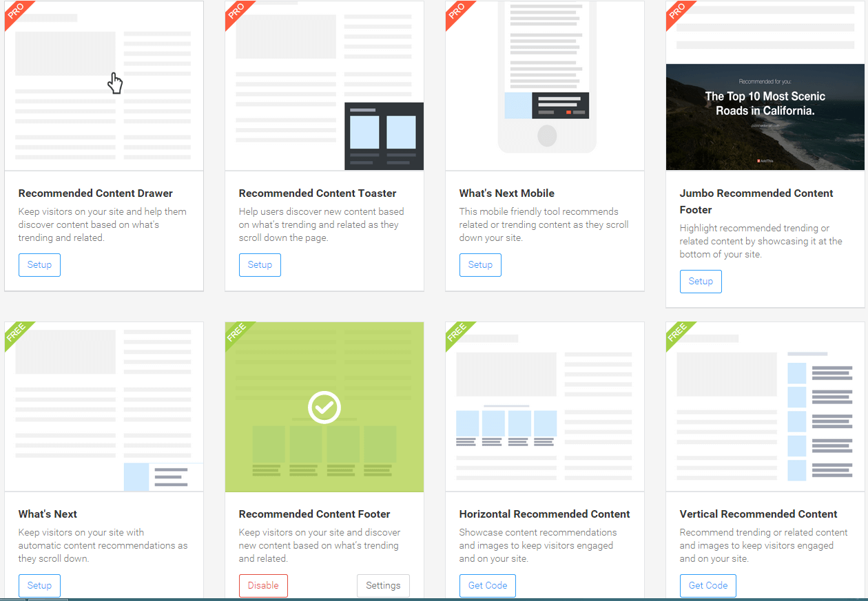
Task: Open the Vertical Recommended Content preview thumbnail
Action: click(765, 407)
